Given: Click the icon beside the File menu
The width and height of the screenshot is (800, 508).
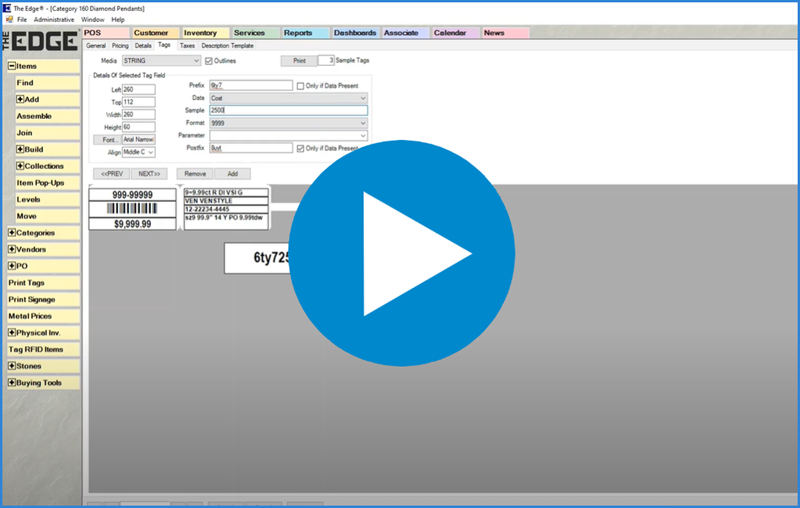Looking at the screenshot, I should [9, 19].
